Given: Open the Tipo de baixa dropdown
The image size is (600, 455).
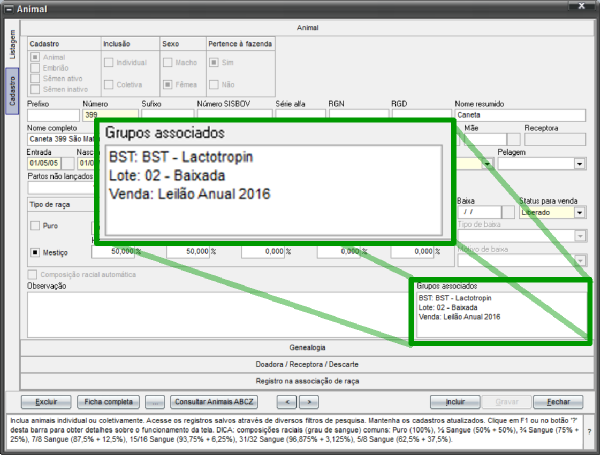Looking at the screenshot, I should (580, 236).
